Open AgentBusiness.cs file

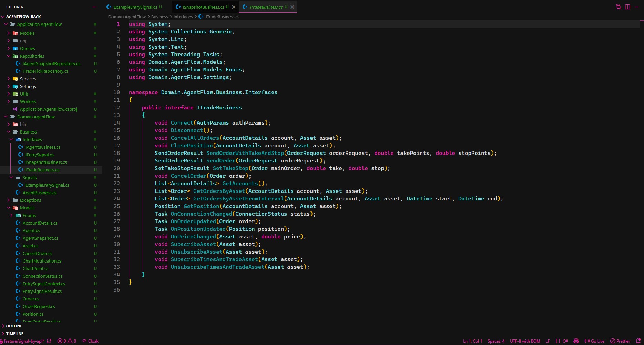click(51, 193)
